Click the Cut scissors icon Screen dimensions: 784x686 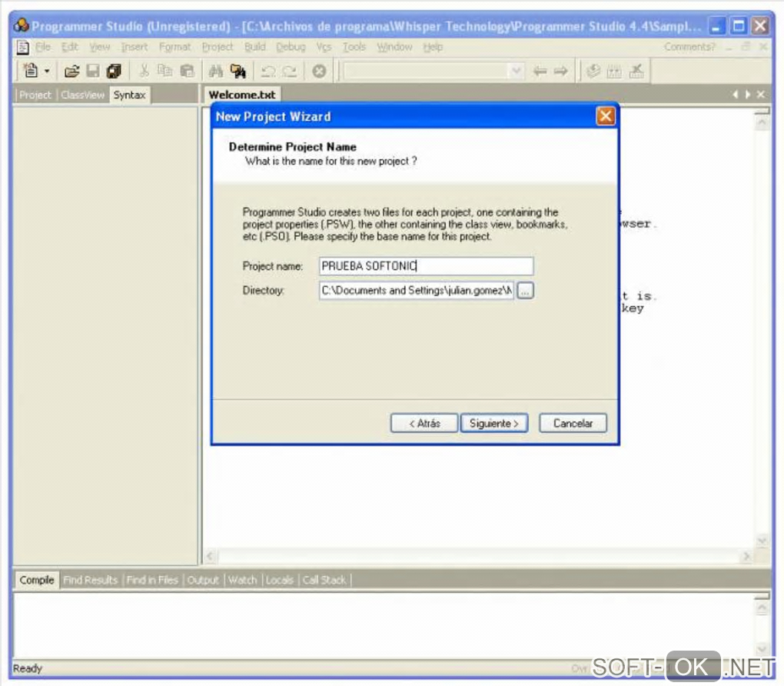pos(144,71)
